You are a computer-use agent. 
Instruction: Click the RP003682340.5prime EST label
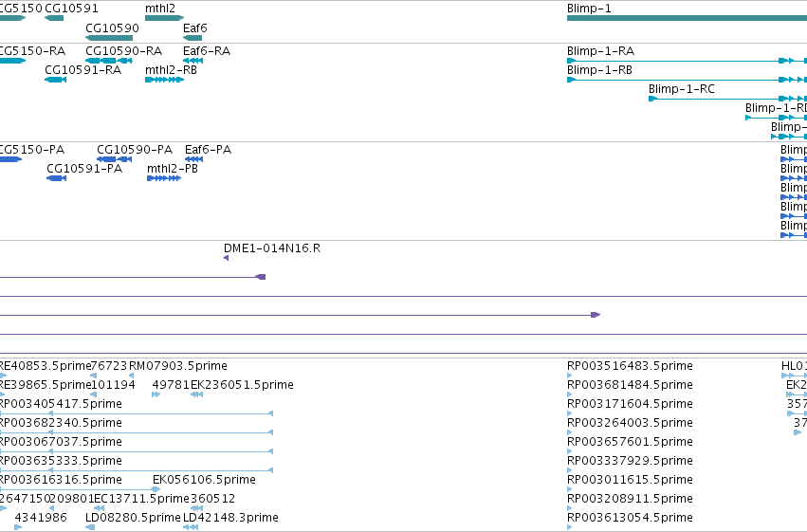click(x=61, y=423)
